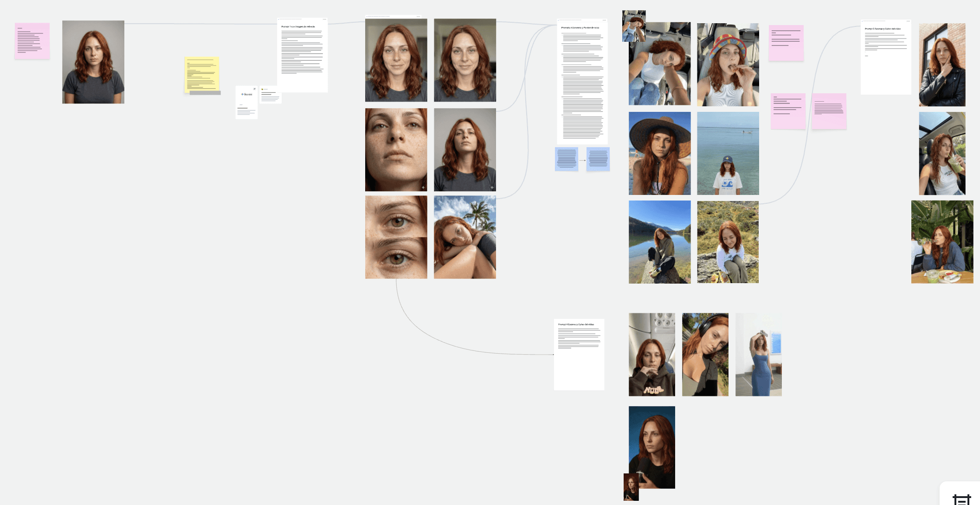Select the left blue sticky note
980x505 pixels.
tap(566, 159)
